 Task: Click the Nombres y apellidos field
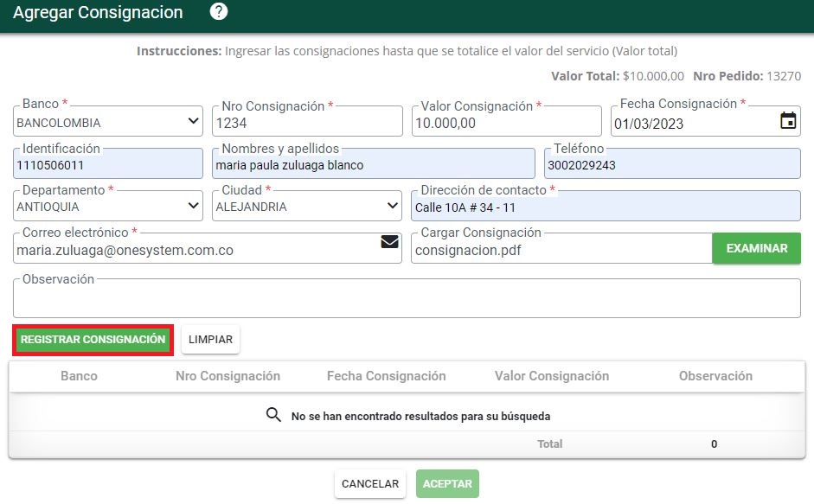click(373, 163)
